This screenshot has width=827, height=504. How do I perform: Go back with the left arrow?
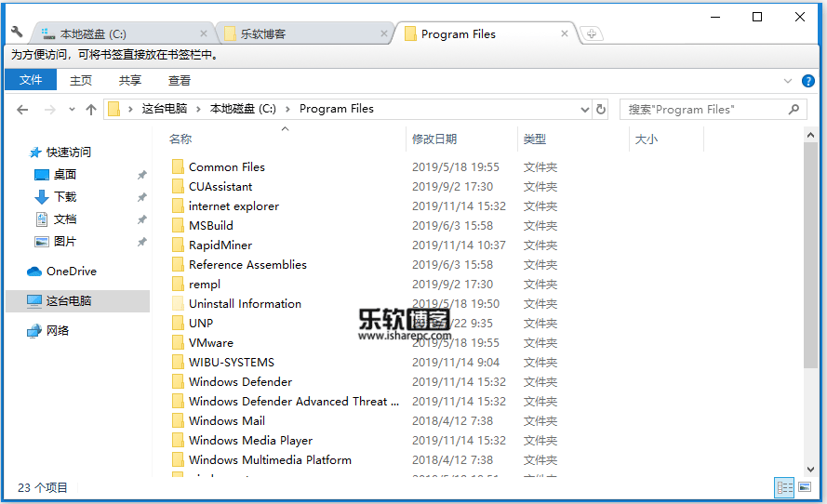tap(22, 110)
